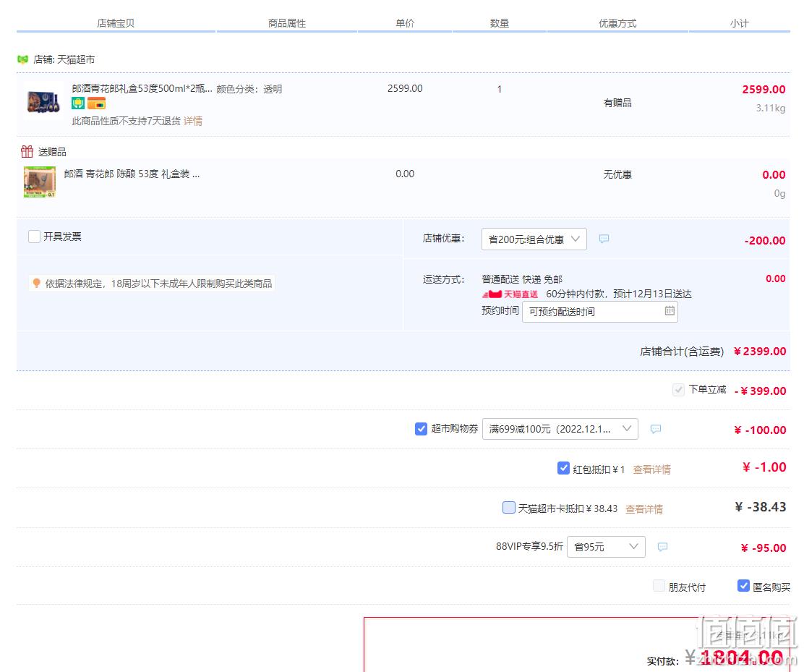This screenshot has width=804, height=672.
Task: Click the orange card badge under the 郎酒青花郎礼盒 title
Action: coord(96,103)
